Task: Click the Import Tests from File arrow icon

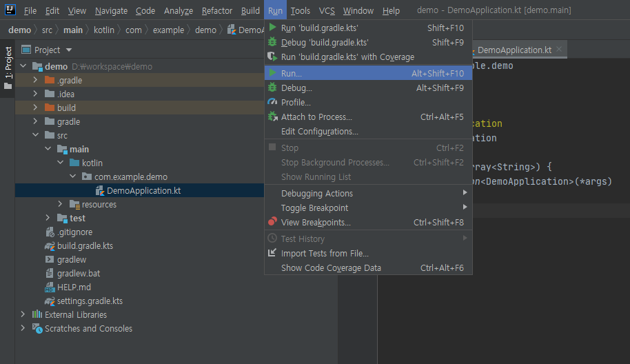Action: (x=272, y=253)
